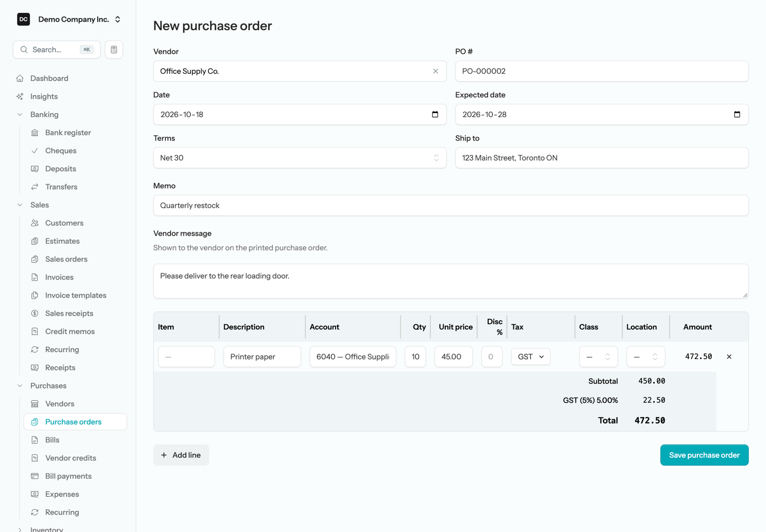Remove the Printer paper line item
Viewport: 766px width, 532px height.
click(729, 357)
